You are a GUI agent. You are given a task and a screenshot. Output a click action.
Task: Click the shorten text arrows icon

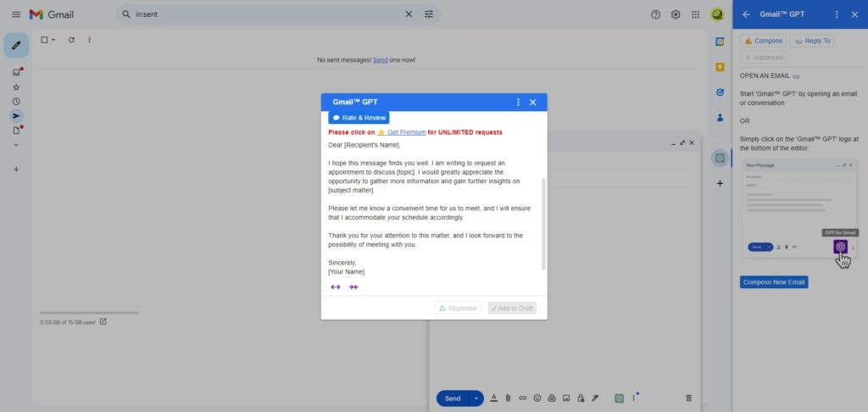click(x=353, y=287)
